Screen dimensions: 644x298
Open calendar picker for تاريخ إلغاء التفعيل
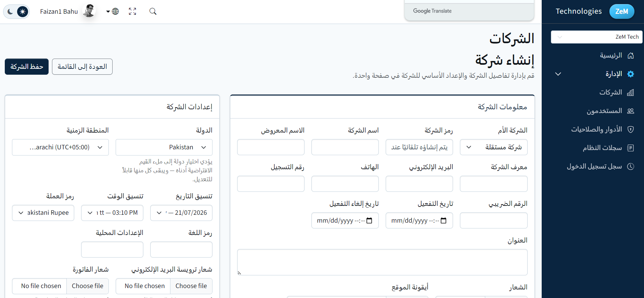tap(369, 221)
